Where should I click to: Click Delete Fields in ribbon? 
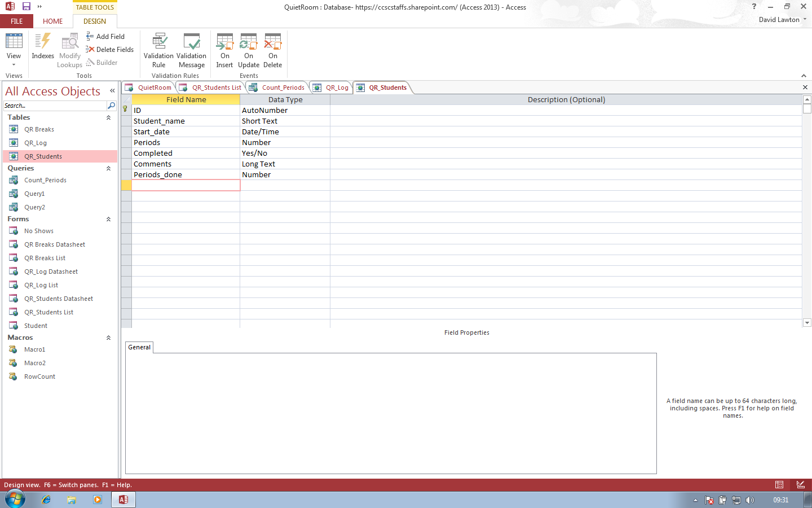pyautogui.click(x=110, y=50)
